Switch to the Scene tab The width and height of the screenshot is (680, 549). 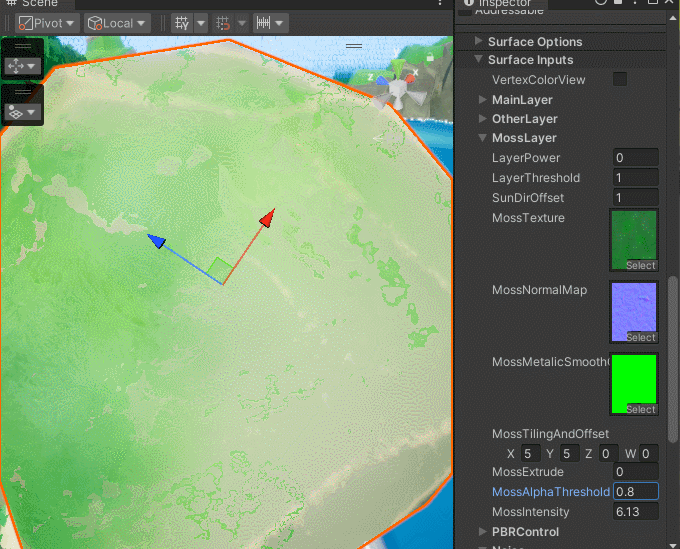click(40, 4)
